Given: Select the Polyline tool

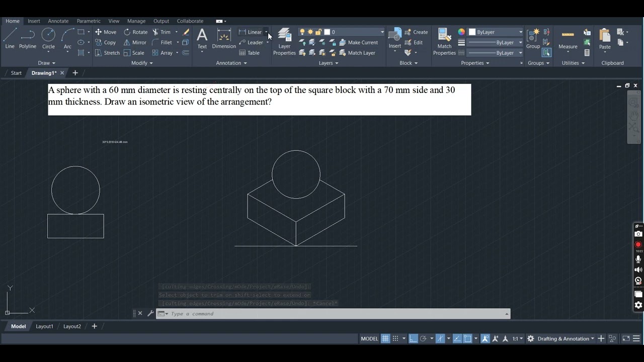Looking at the screenshot, I should pos(28,39).
